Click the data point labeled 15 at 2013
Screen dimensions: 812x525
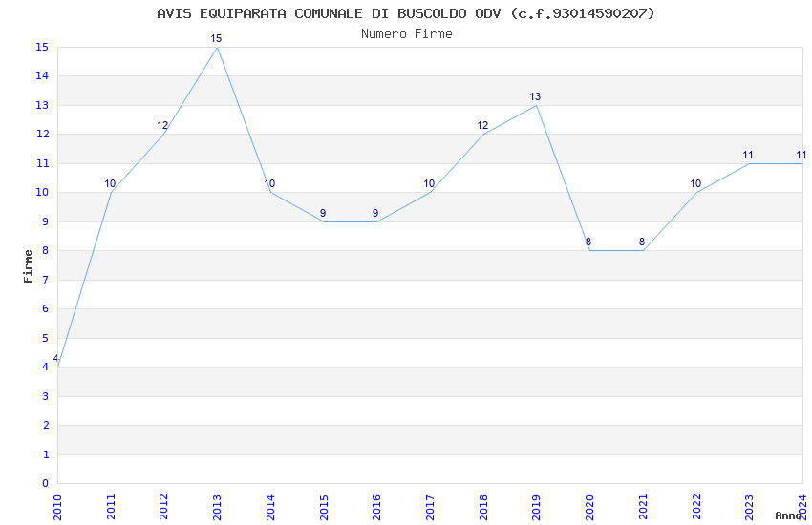click(217, 47)
